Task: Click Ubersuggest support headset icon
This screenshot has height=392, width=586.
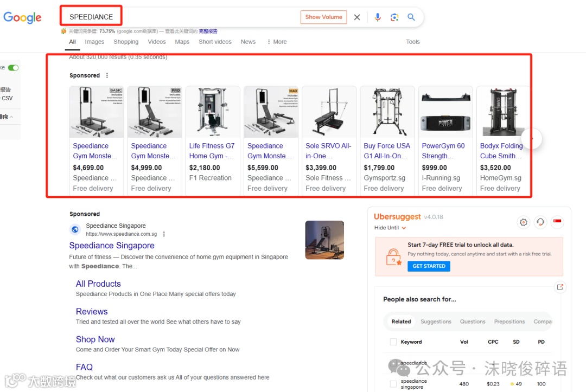Action: 540,222
